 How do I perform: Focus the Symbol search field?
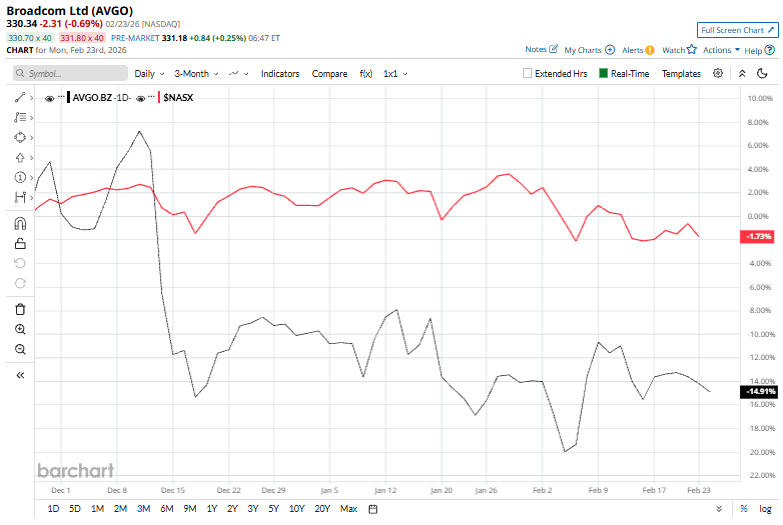70,73
